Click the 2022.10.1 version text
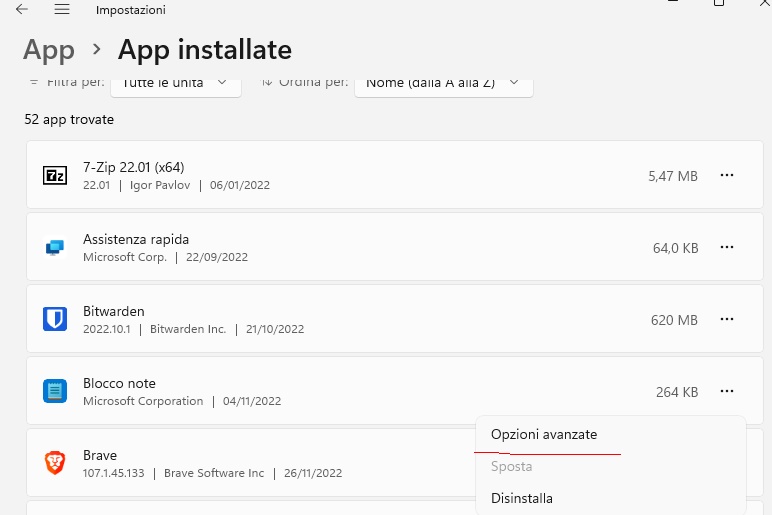Image resolution: width=772 pixels, height=515 pixels. click(x=107, y=329)
